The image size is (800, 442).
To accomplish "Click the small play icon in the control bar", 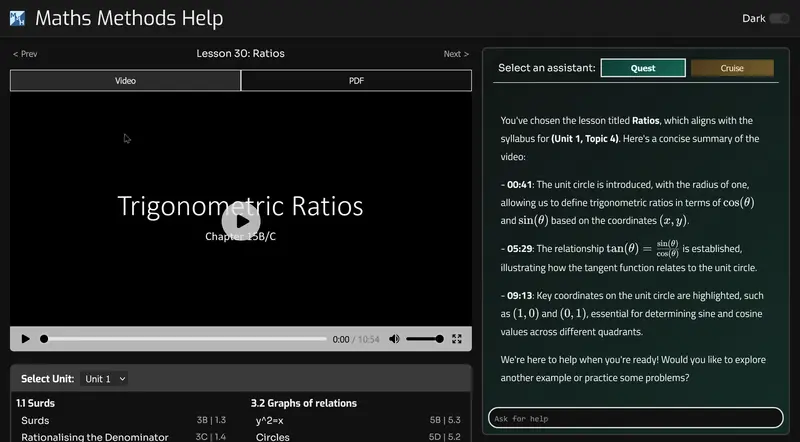I will click(x=26, y=339).
